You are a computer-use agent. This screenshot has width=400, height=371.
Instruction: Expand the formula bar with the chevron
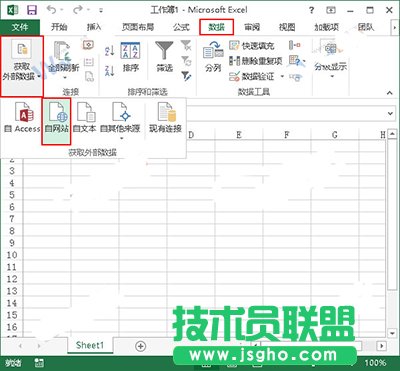click(391, 113)
